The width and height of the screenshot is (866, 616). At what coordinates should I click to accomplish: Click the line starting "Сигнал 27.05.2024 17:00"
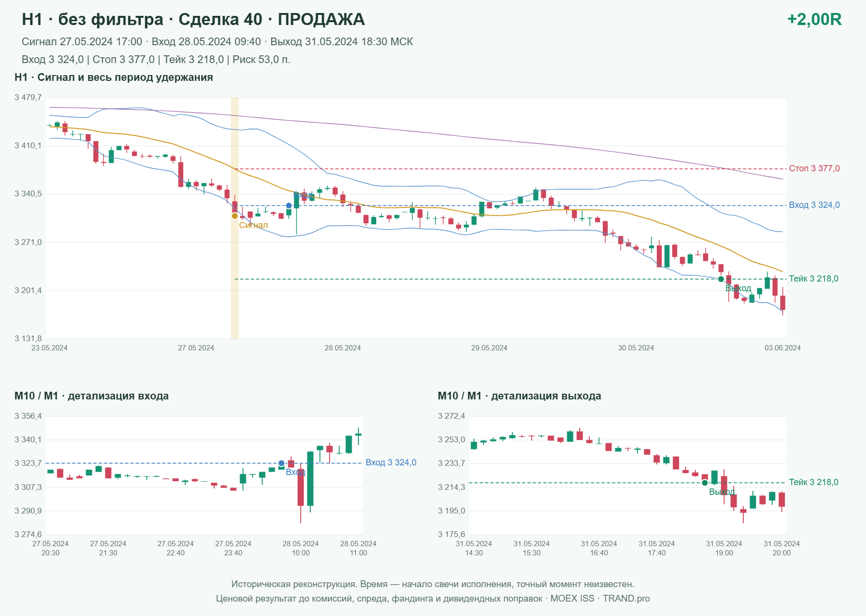click(217, 42)
